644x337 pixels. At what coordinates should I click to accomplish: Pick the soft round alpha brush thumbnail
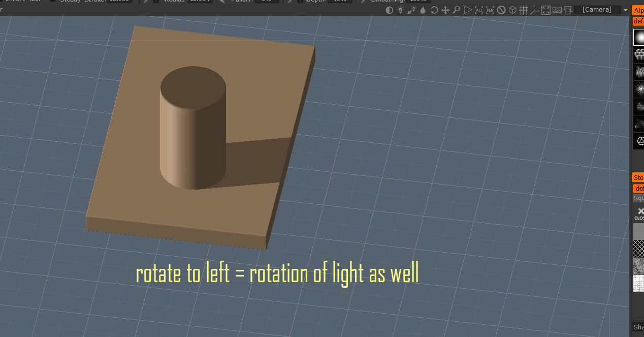pyautogui.click(x=638, y=37)
